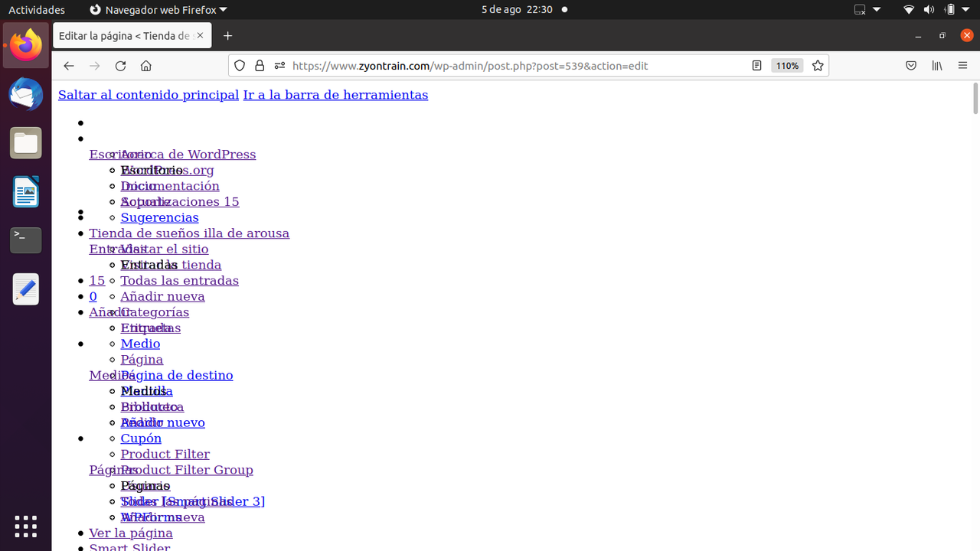Screen dimensions: 980x551
Task: Restore the Firefox window size
Action: coord(942,36)
